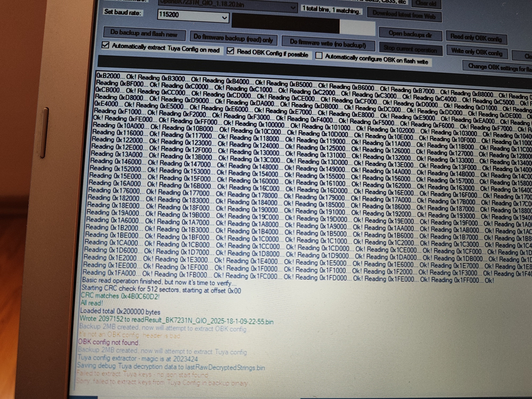
Task: Click log line 'OBK config not found'
Action: click(109, 342)
